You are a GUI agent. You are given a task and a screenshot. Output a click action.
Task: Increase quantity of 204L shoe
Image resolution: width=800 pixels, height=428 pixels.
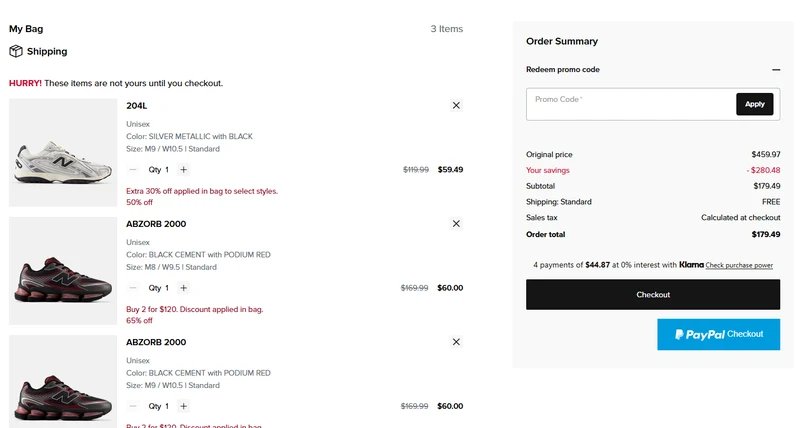point(184,169)
